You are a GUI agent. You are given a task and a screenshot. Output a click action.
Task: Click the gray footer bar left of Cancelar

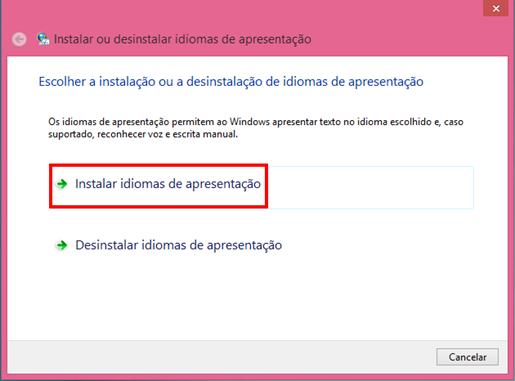click(x=221, y=357)
